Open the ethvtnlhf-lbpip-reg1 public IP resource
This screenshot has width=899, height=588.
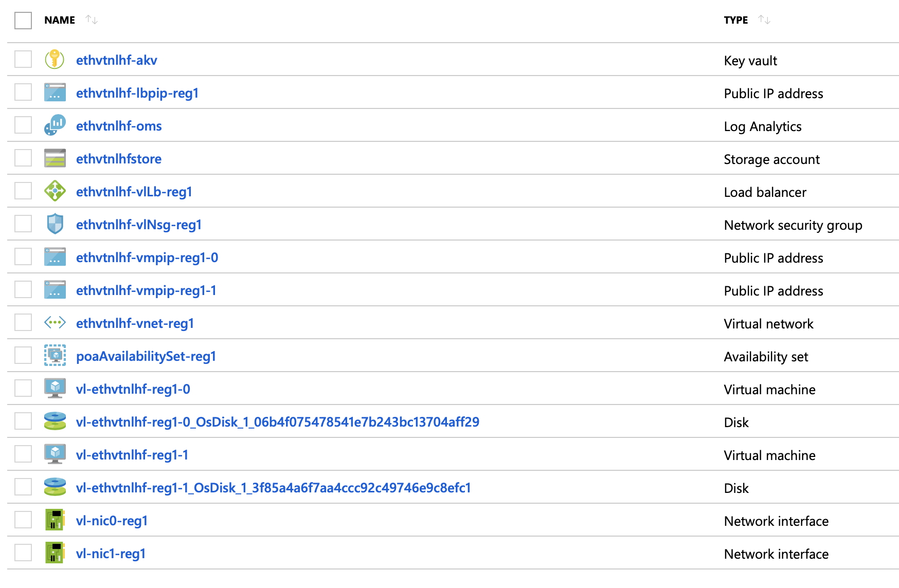(x=138, y=93)
